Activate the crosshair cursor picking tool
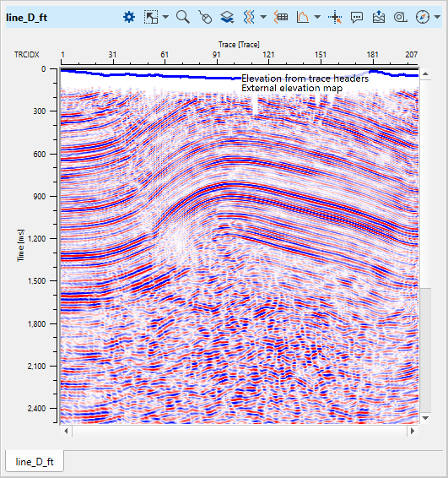The image size is (448, 478). (x=335, y=17)
